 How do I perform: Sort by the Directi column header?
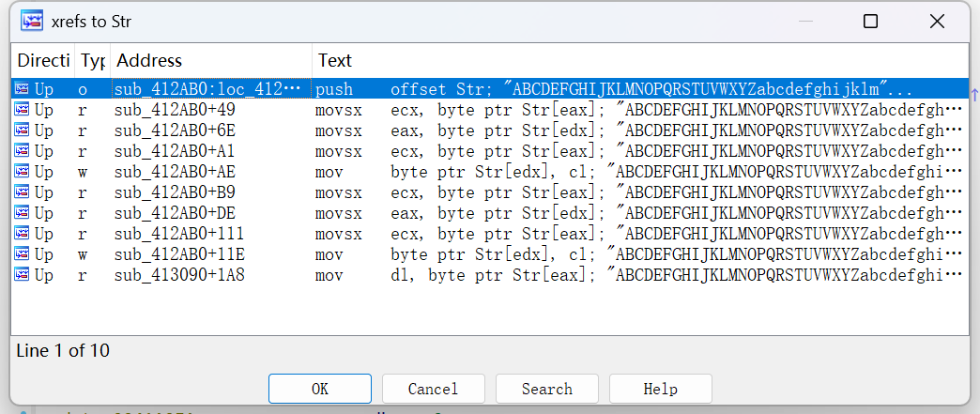pos(43,61)
